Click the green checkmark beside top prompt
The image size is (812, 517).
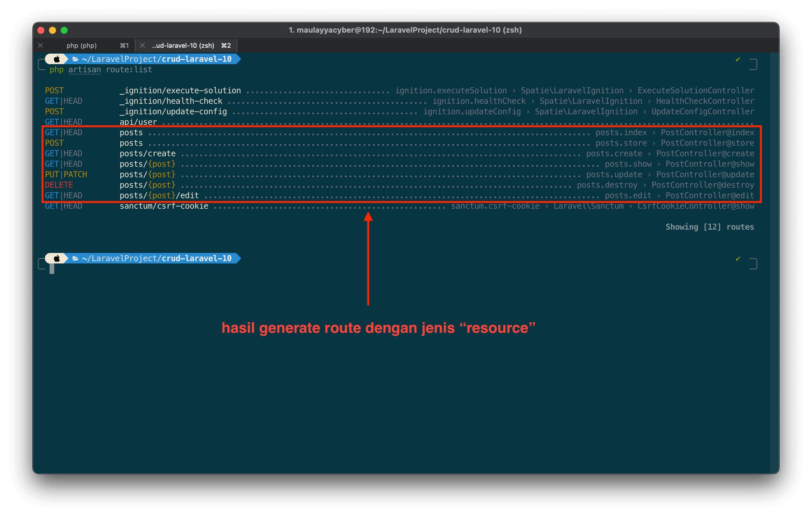click(x=737, y=60)
